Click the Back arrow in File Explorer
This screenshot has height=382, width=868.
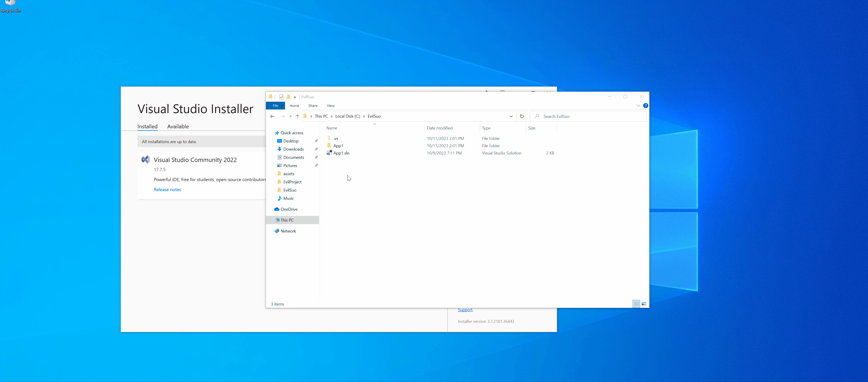point(272,116)
